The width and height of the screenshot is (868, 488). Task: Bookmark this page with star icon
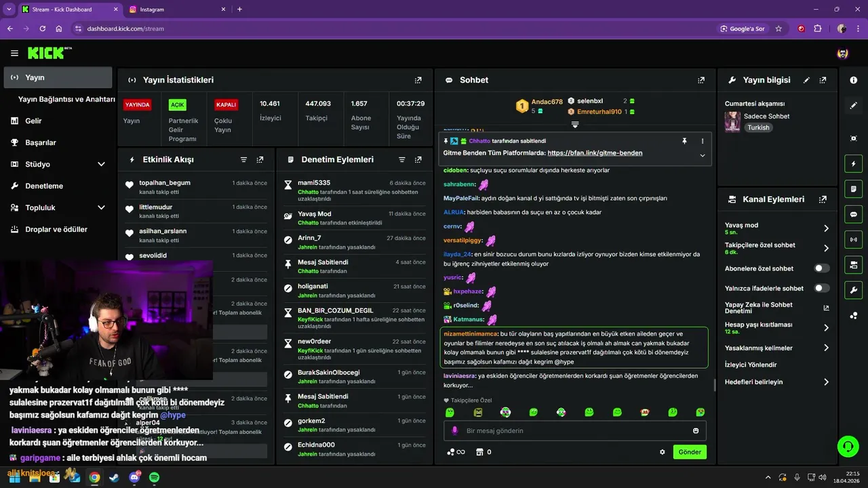(x=778, y=28)
